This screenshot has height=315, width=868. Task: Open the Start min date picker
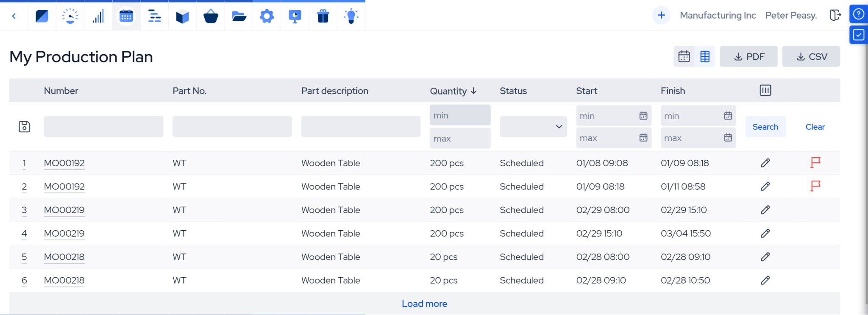click(643, 116)
